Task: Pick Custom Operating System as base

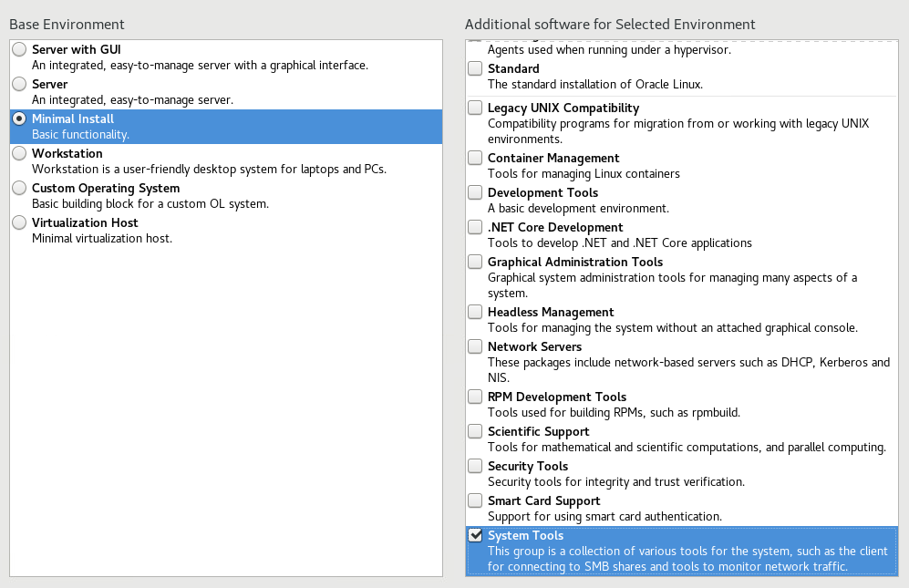Action: click(19, 188)
